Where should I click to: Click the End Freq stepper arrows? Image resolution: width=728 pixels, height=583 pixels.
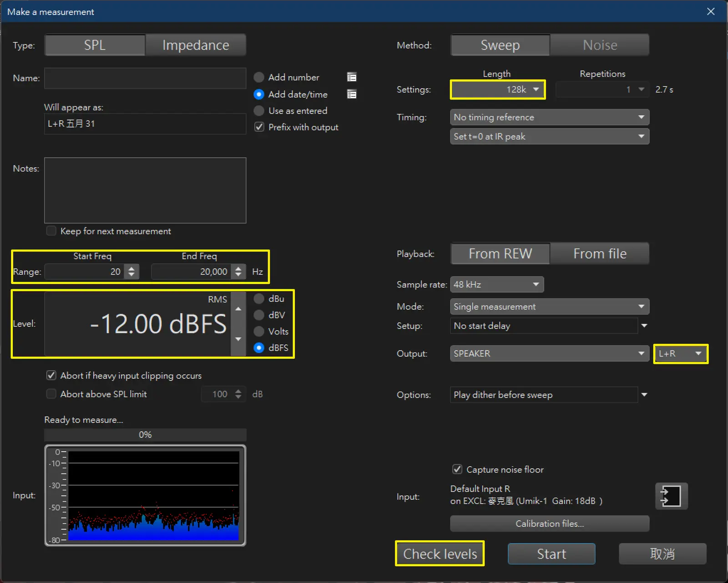click(x=238, y=271)
